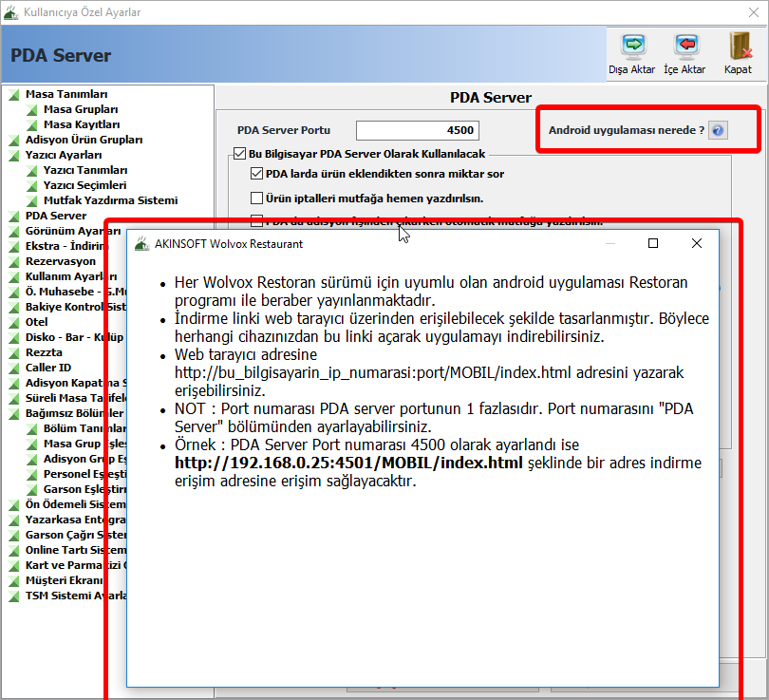Click the Dışa Aktar button label
Viewport: 769px width, 700px height.
pyautogui.click(x=632, y=69)
